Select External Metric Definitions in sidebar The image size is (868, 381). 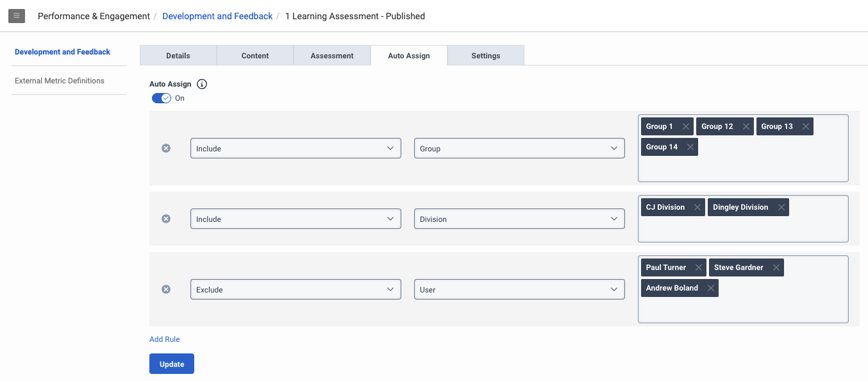[x=60, y=81]
